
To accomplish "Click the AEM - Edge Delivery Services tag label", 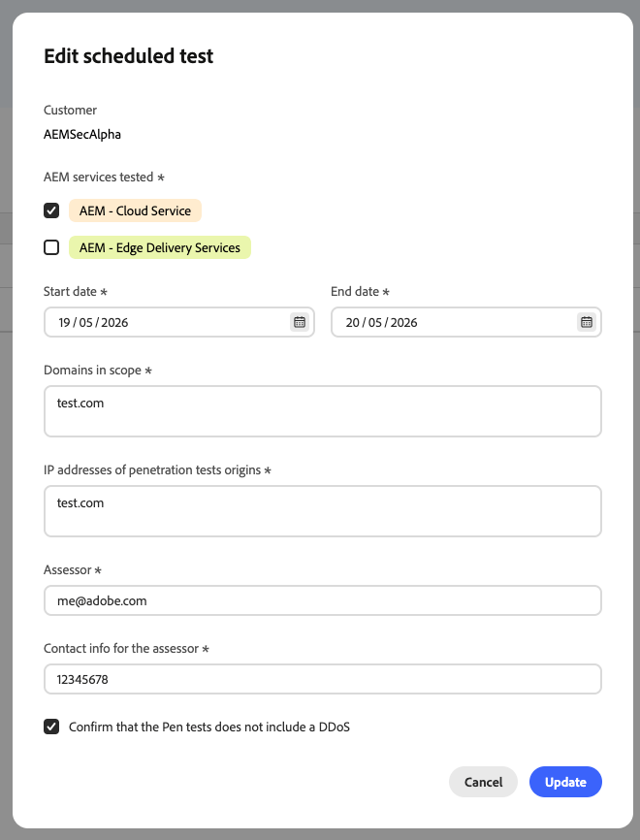I will (160, 247).
